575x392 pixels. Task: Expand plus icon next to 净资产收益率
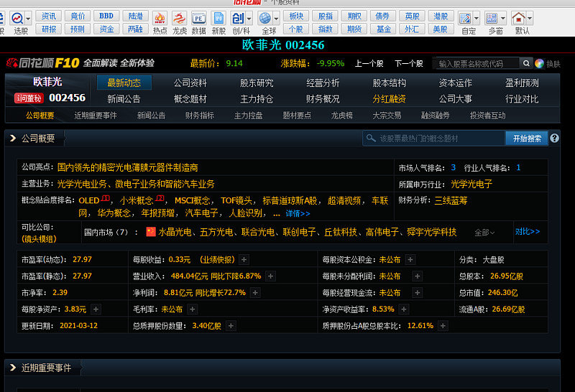click(404, 309)
